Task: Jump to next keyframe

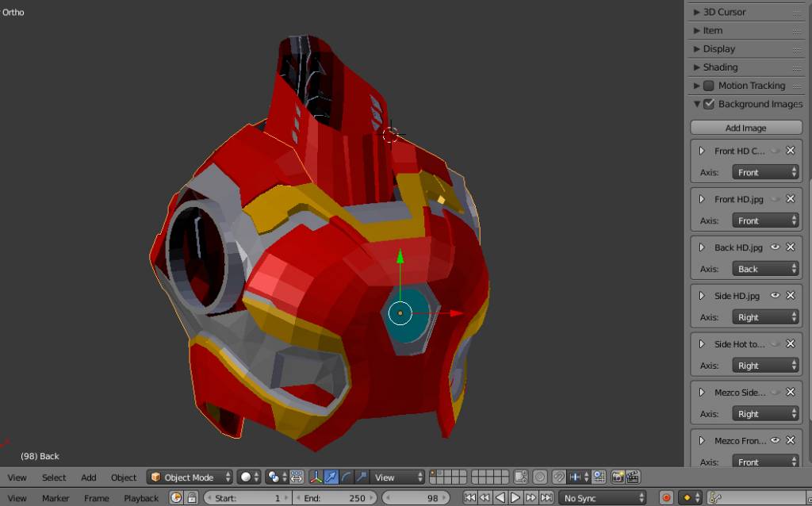Action: pyautogui.click(x=530, y=498)
